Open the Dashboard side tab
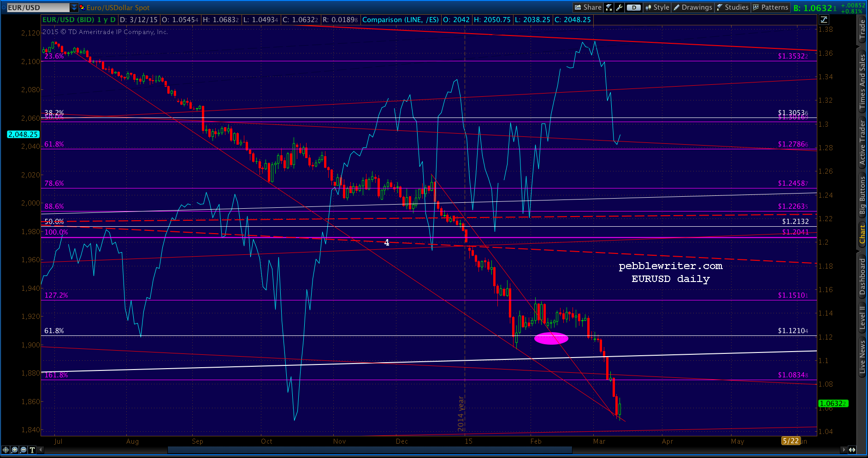The height and width of the screenshot is (458, 868). (862, 276)
